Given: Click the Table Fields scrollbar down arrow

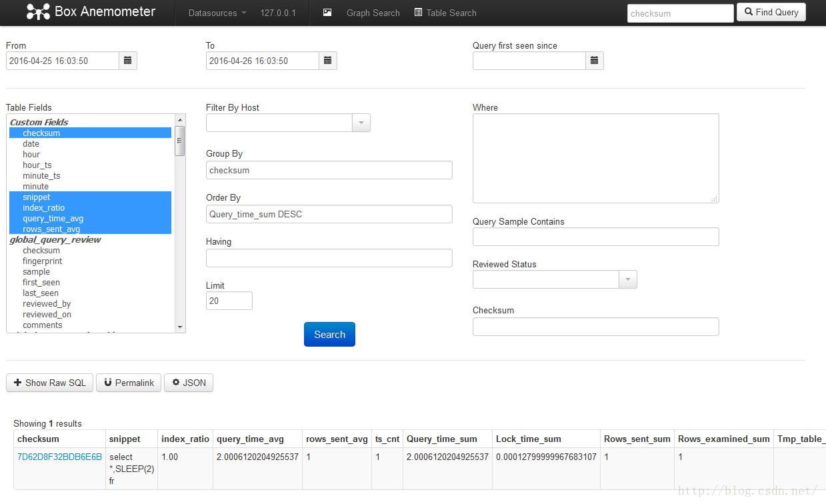Looking at the screenshot, I should click(x=179, y=327).
